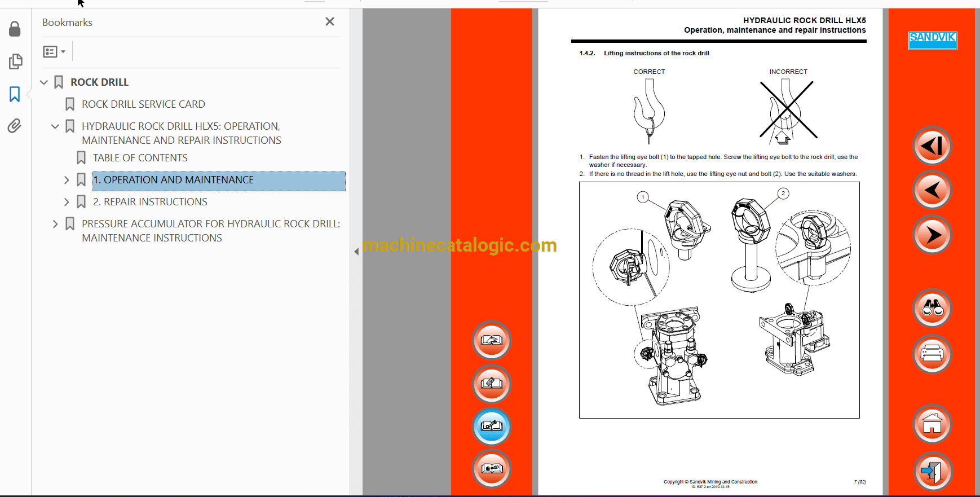Click bookmark icon beside TABLE OF CONTENTS
The width and height of the screenshot is (980, 497).
81,158
